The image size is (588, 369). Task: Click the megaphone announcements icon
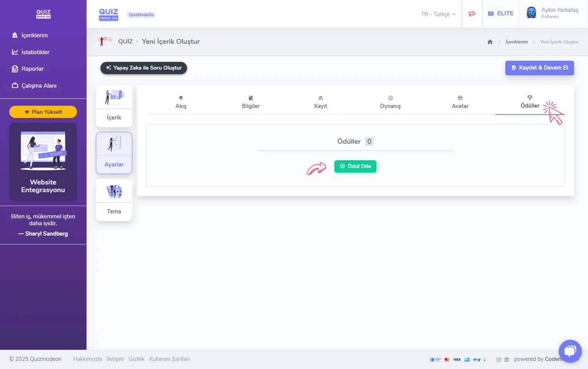pyautogui.click(x=472, y=14)
